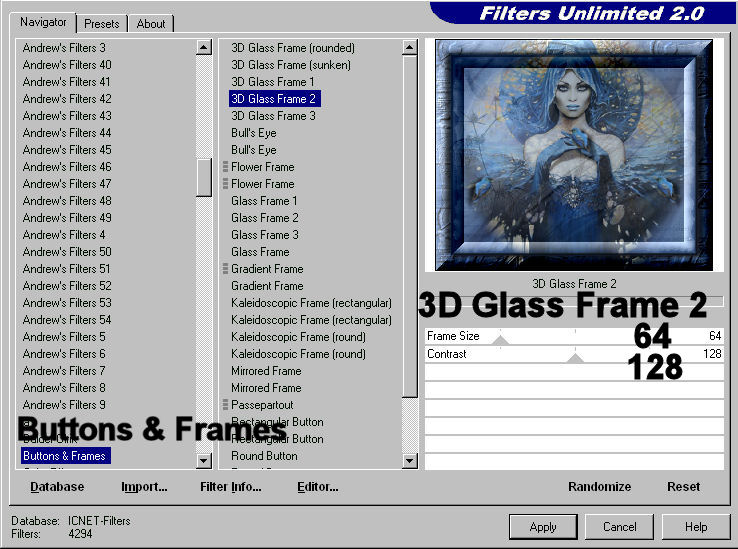Click the small Contrast value 128
Viewport: 738px width, 549px height.
pos(712,354)
